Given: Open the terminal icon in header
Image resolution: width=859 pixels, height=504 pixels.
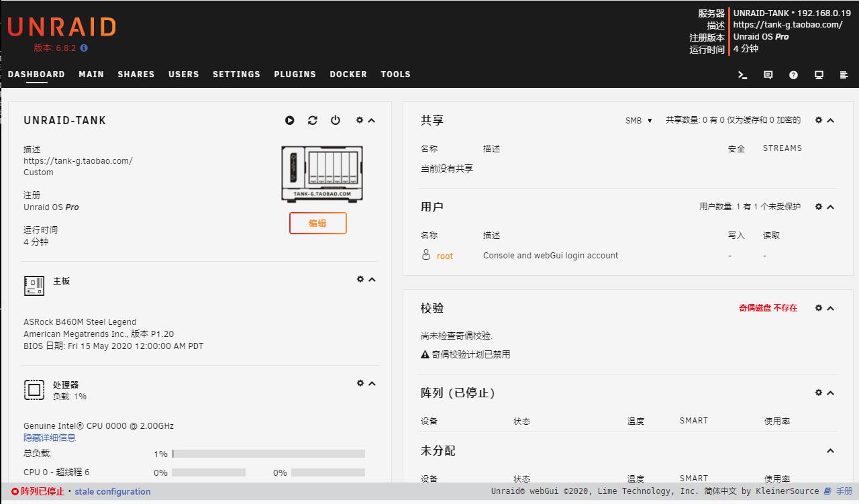Looking at the screenshot, I should (743, 75).
